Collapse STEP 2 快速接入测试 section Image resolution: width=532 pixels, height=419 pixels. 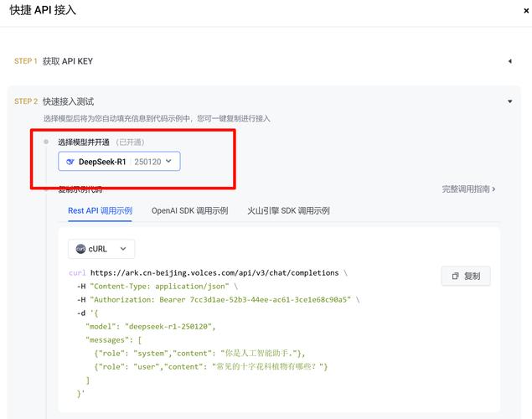[509, 101]
